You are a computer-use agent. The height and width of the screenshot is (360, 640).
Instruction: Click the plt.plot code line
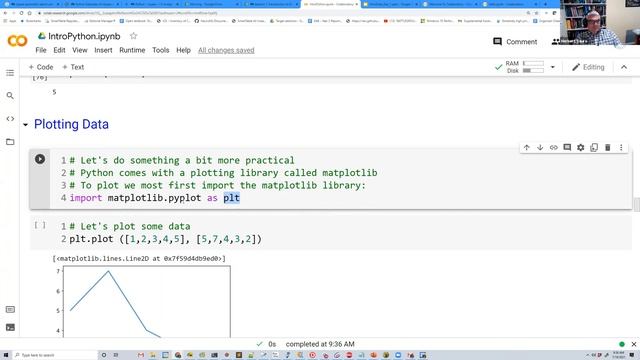(165, 239)
